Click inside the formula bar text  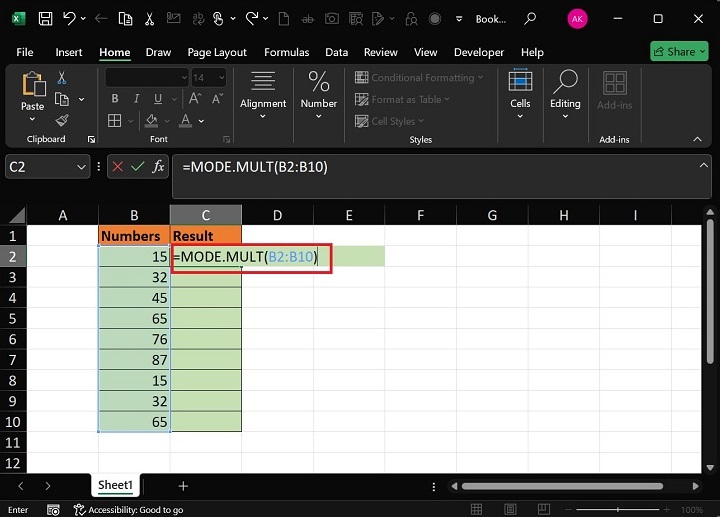click(255, 167)
